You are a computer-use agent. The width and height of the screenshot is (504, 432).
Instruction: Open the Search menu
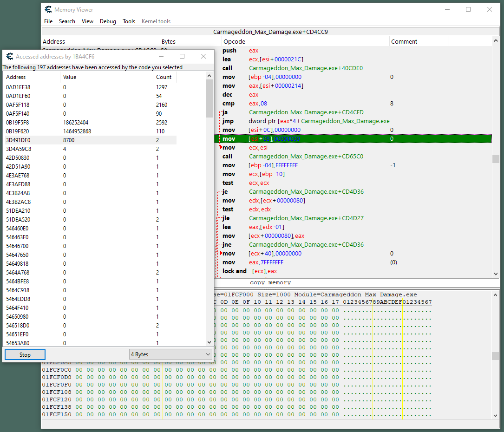point(67,21)
